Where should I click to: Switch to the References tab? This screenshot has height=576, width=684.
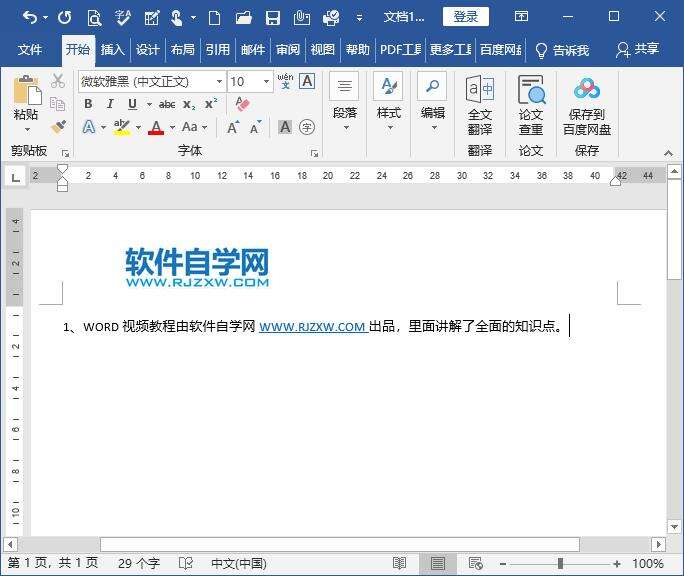point(218,50)
